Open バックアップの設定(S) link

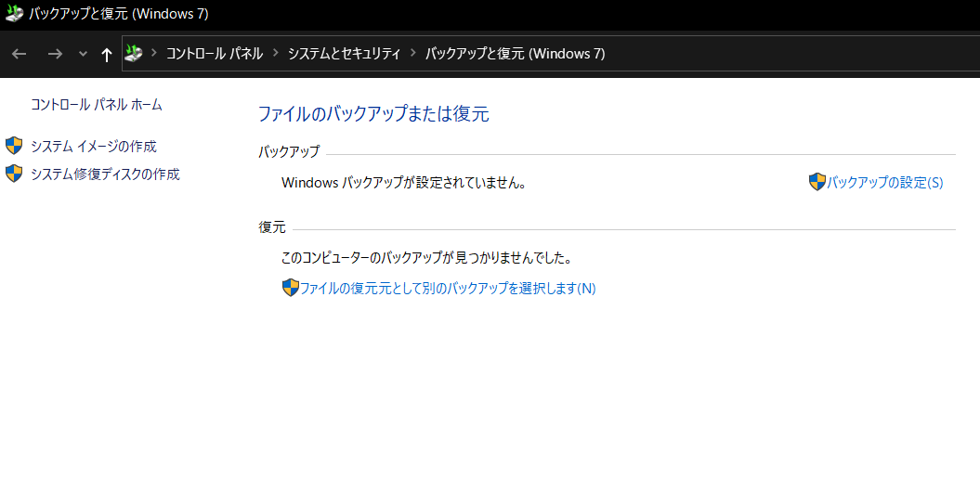(x=885, y=183)
